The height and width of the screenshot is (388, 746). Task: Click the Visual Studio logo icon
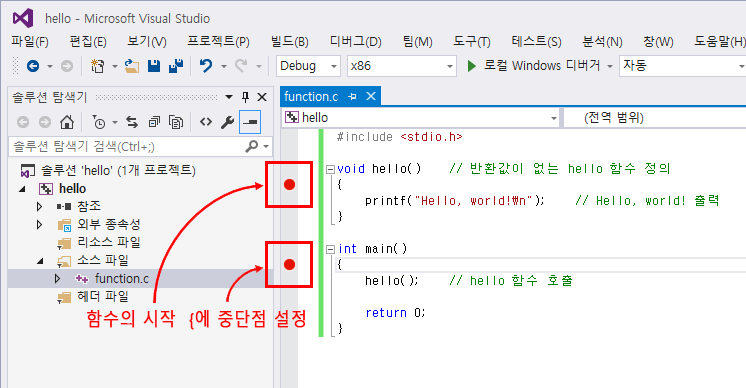pyautogui.click(x=23, y=19)
